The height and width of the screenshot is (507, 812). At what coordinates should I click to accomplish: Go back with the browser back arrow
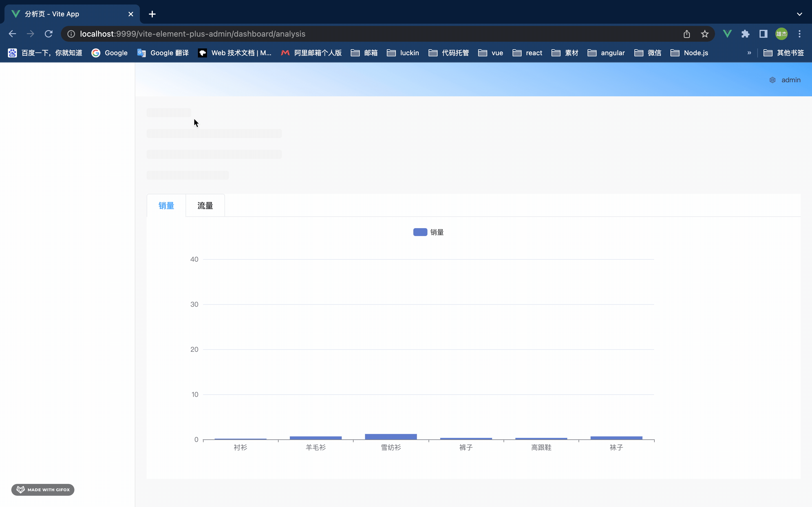point(12,34)
